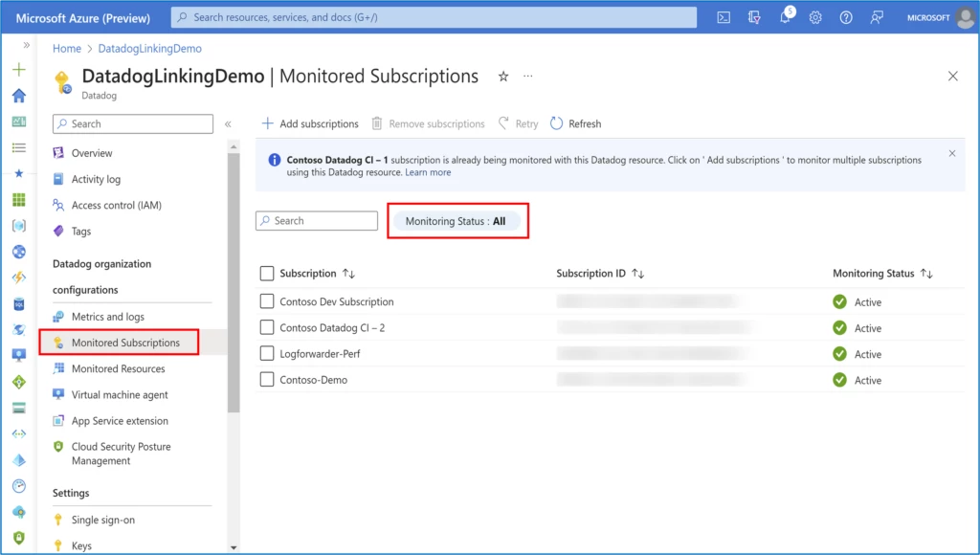Open Cloud Shell from top bar
This screenshot has height=555, width=980.
click(724, 17)
